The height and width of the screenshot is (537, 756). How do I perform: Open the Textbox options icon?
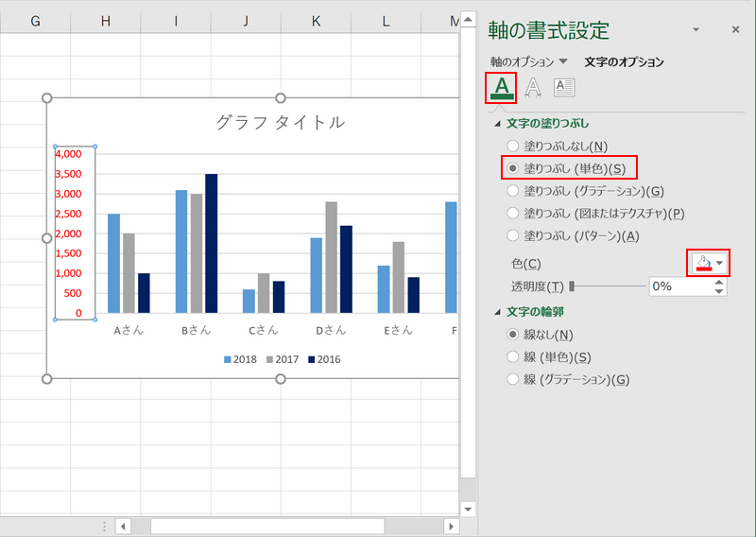563,88
